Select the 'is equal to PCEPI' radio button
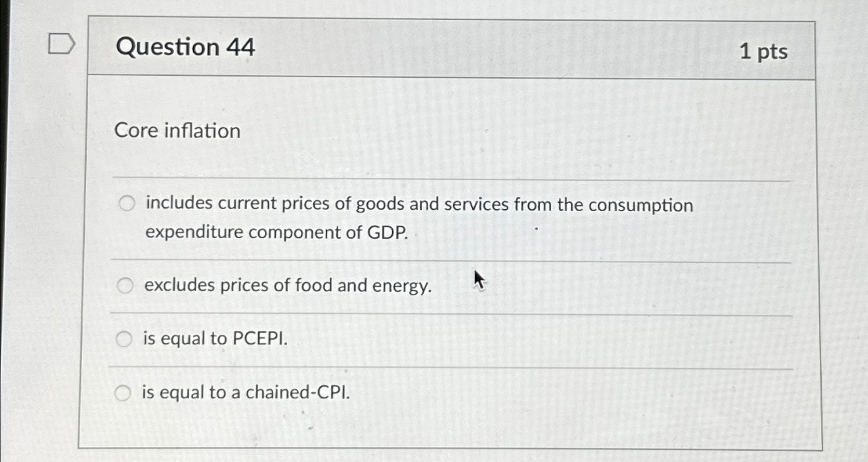 click(x=125, y=339)
